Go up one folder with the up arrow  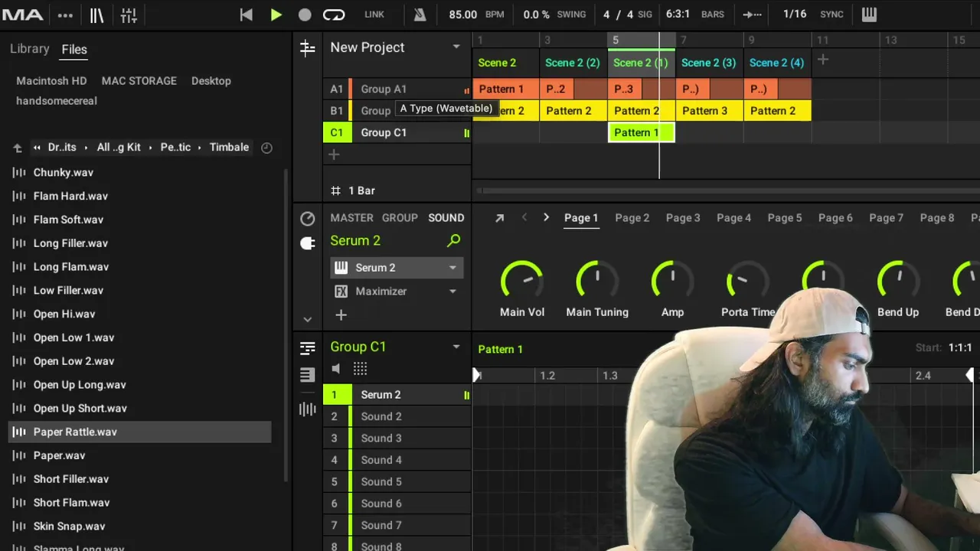click(x=18, y=148)
